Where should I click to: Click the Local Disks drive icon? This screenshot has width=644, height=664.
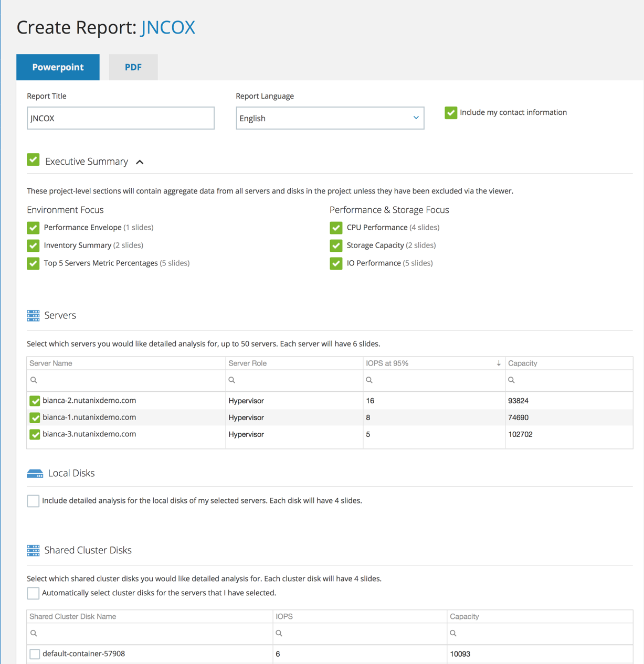(35, 474)
